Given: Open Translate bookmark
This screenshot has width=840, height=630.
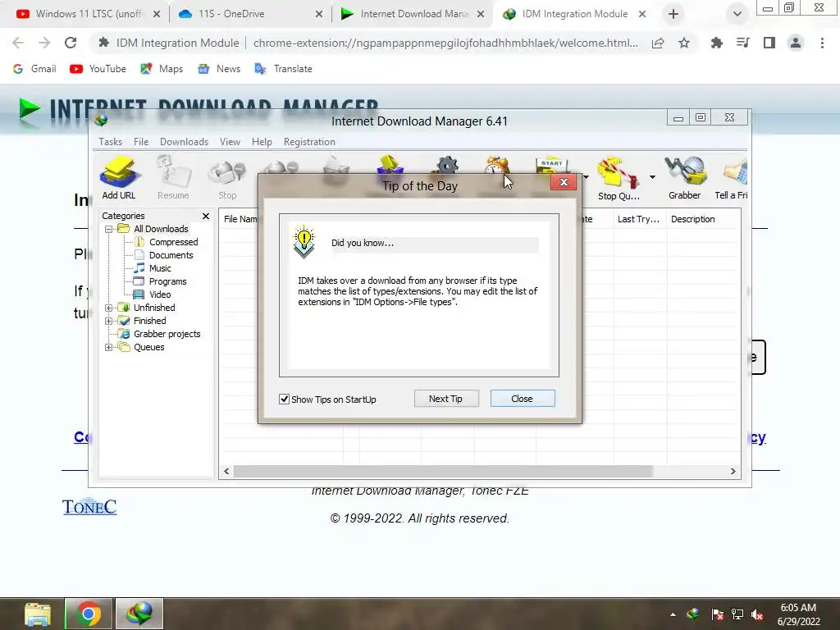Looking at the screenshot, I should coord(283,69).
